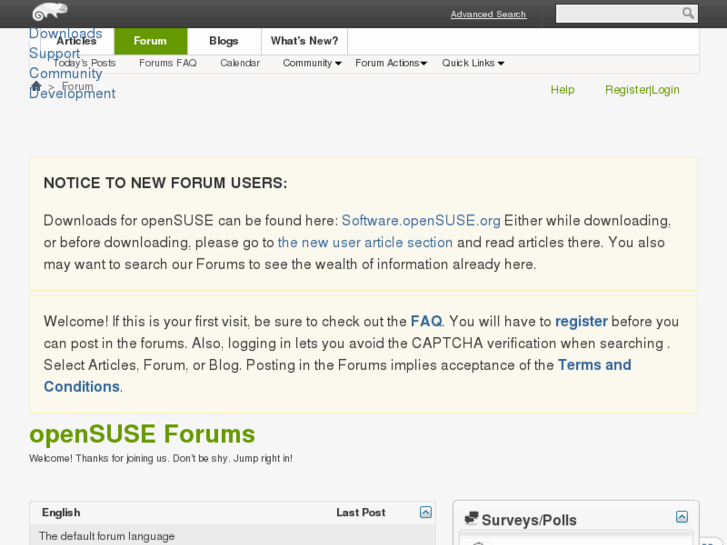This screenshot has width=727, height=545.
Task: Open the Software.openSUSE.org link
Action: pos(421,220)
